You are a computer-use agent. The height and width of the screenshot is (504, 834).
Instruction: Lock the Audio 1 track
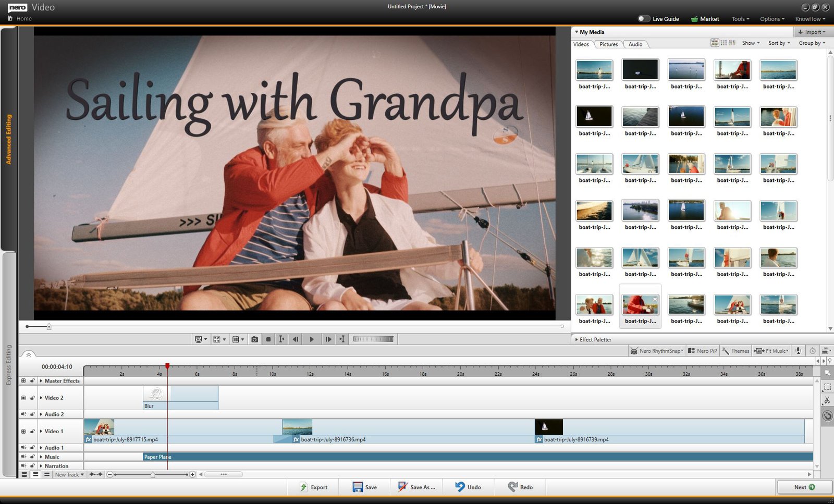pyautogui.click(x=32, y=448)
